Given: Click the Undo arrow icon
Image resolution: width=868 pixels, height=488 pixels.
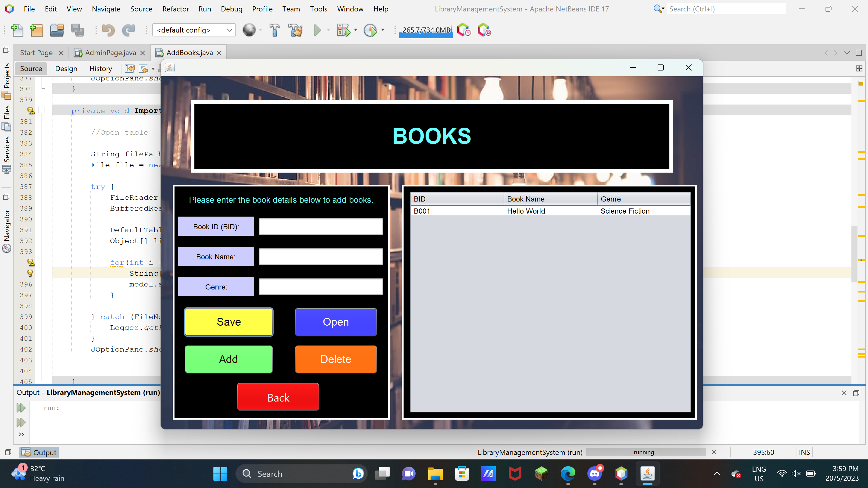Looking at the screenshot, I should [x=108, y=30].
